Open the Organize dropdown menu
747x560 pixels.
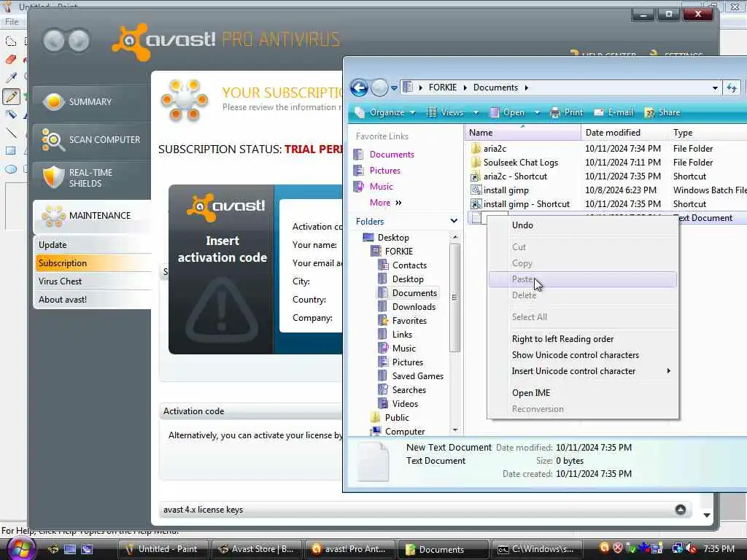pos(385,112)
